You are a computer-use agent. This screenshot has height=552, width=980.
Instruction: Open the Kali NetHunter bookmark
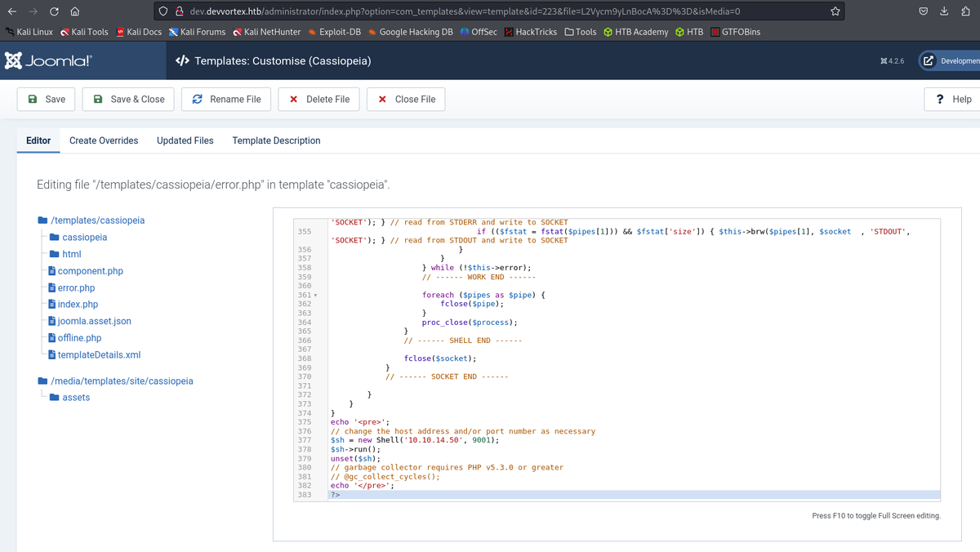(x=266, y=32)
